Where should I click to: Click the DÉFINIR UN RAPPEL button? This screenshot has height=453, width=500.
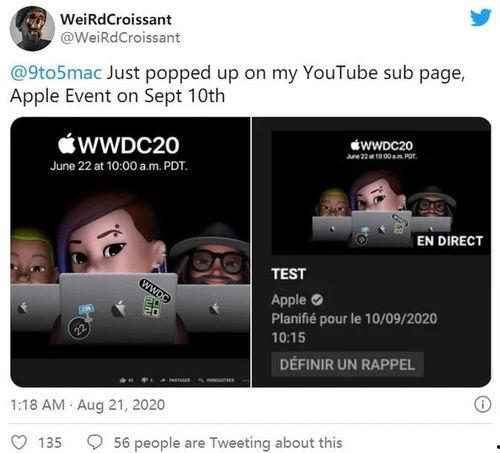click(347, 365)
